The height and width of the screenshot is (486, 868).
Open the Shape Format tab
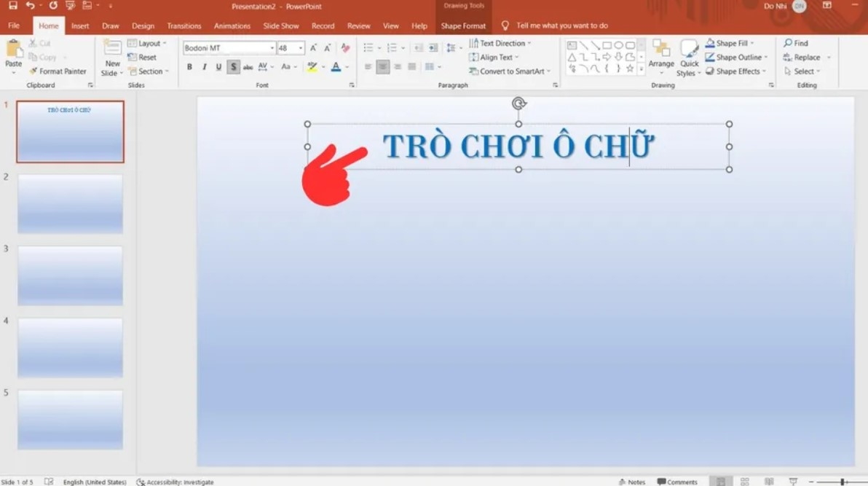463,26
